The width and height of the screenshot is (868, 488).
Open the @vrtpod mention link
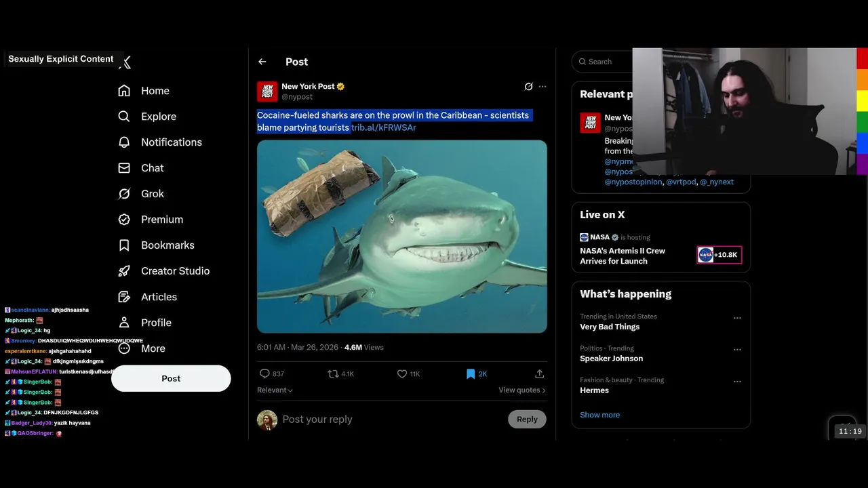click(x=681, y=182)
